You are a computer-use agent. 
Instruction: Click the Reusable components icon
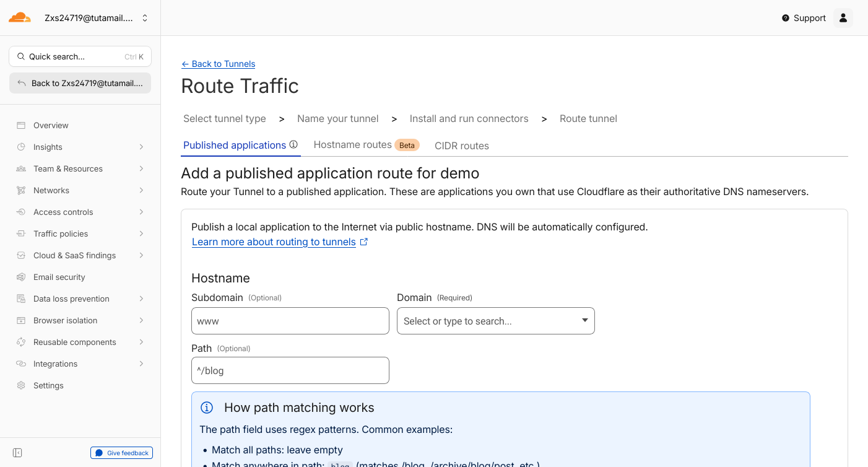pyautogui.click(x=21, y=342)
